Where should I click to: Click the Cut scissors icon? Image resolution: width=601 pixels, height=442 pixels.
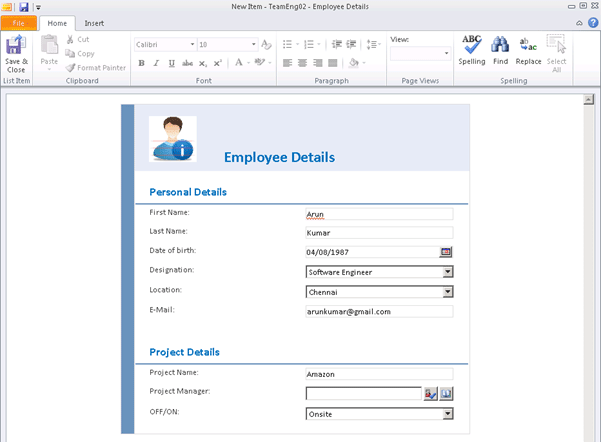(x=70, y=39)
